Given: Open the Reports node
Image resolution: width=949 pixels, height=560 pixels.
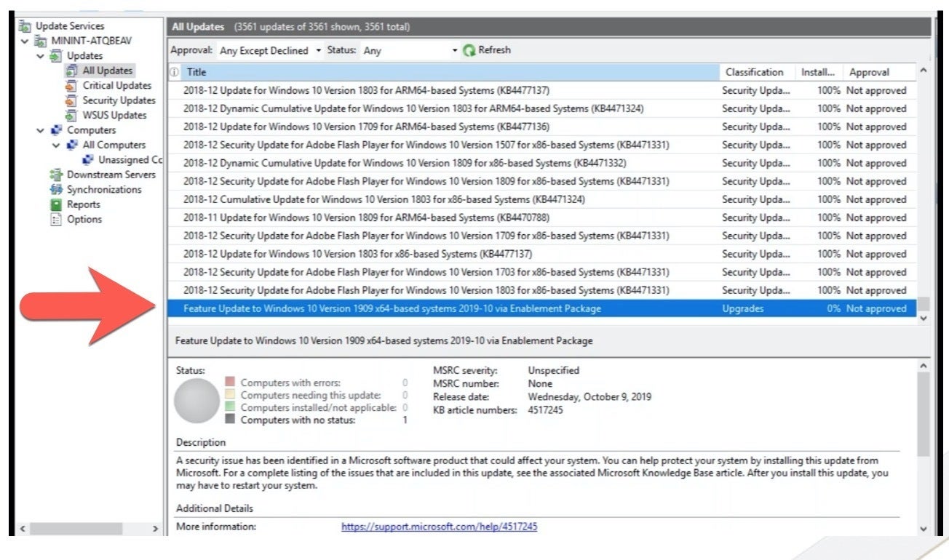Looking at the screenshot, I should tap(84, 205).
